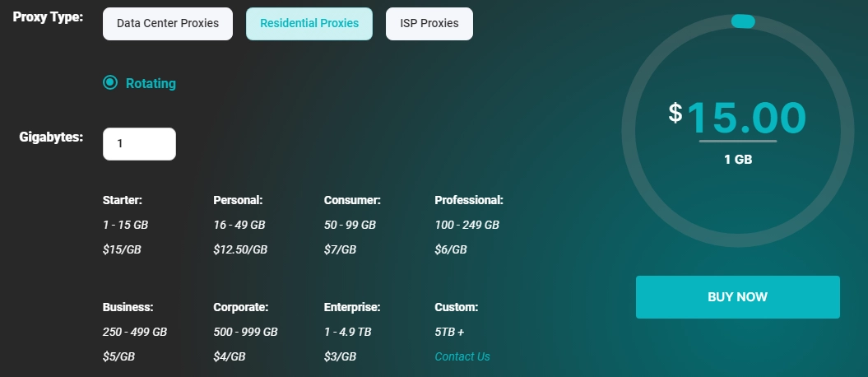
Task: Select the Rotating radio button
Action: click(110, 83)
